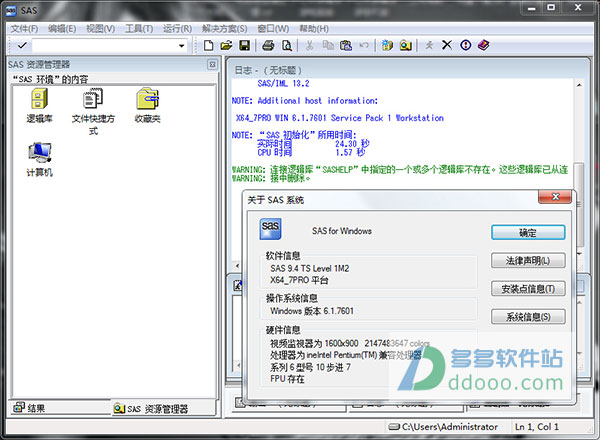The image size is (600, 440).
Task: Click the 安装点信息(T) button
Action: (528, 289)
